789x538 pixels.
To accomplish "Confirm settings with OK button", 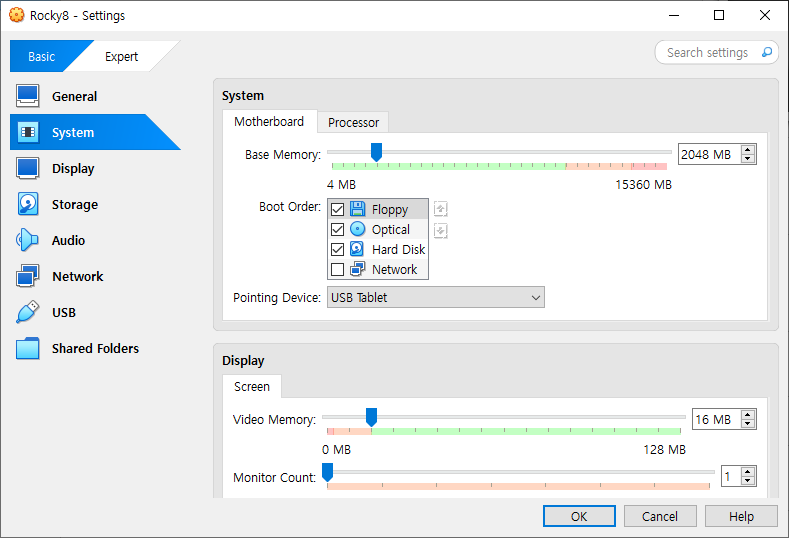I will point(579,516).
